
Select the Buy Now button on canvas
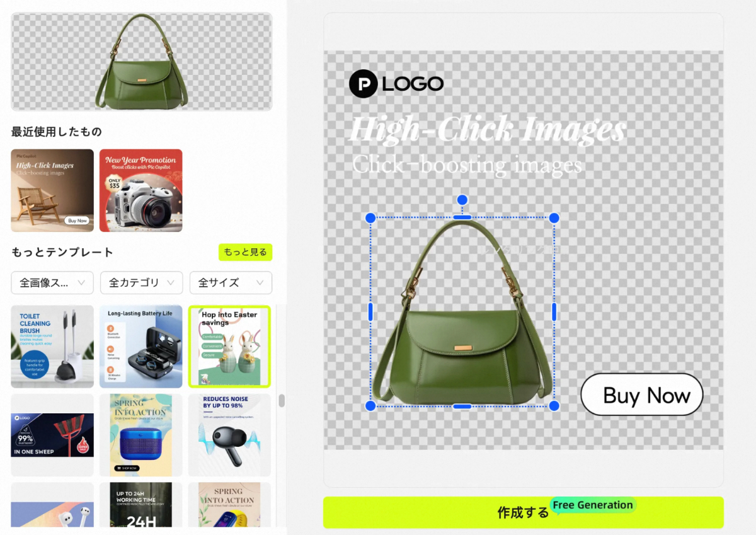[641, 395]
